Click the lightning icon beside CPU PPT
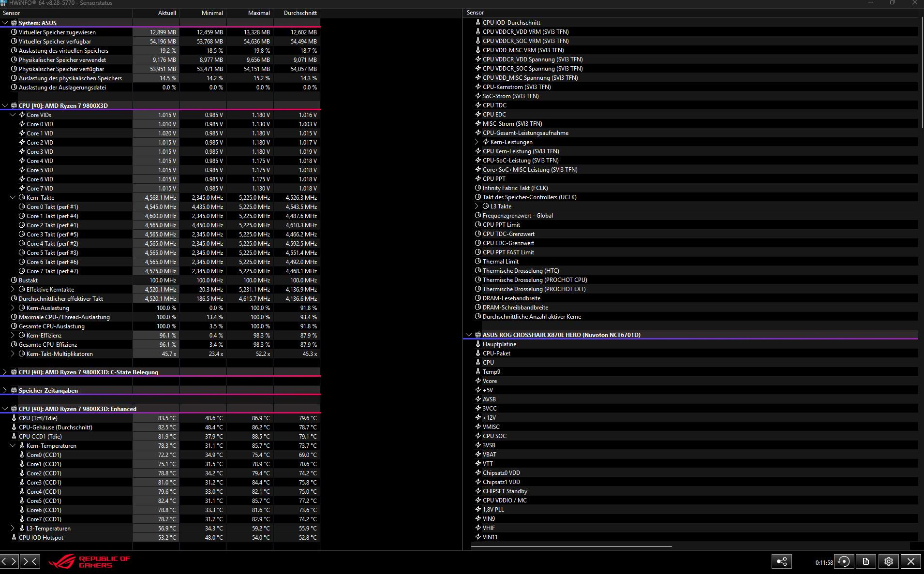 tap(478, 178)
